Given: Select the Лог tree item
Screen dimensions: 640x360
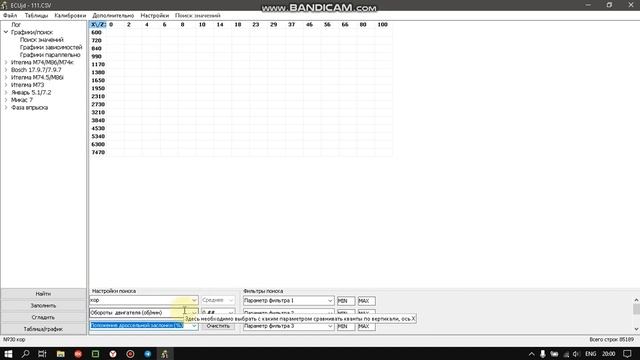Looking at the screenshot, I should [x=16, y=24].
